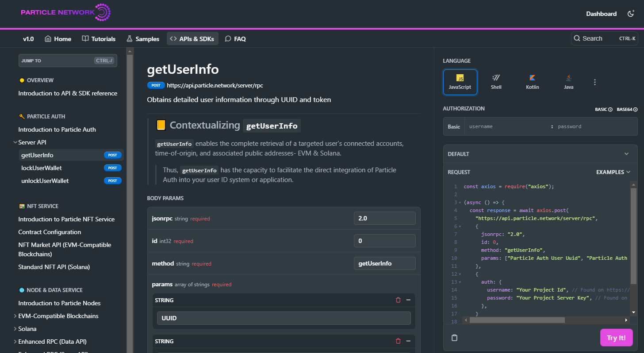Click code scrollbar left arrow
This screenshot has height=353, width=644.
pos(465,320)
